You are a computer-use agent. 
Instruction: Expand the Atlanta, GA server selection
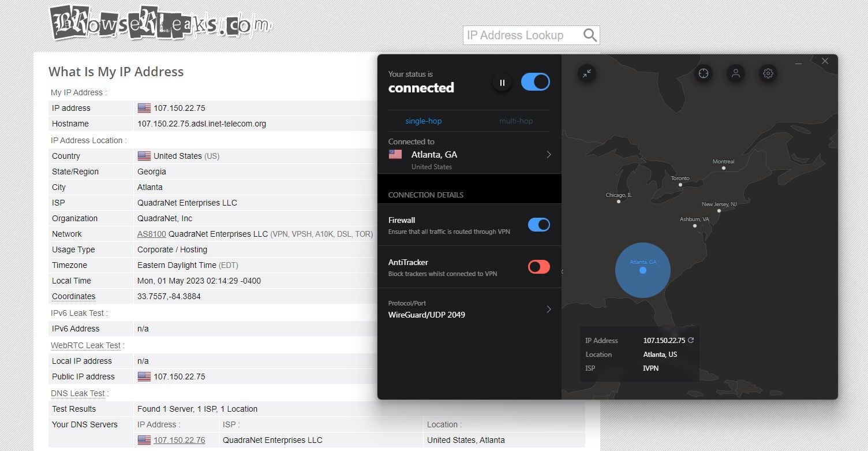[x=548, y=155]
